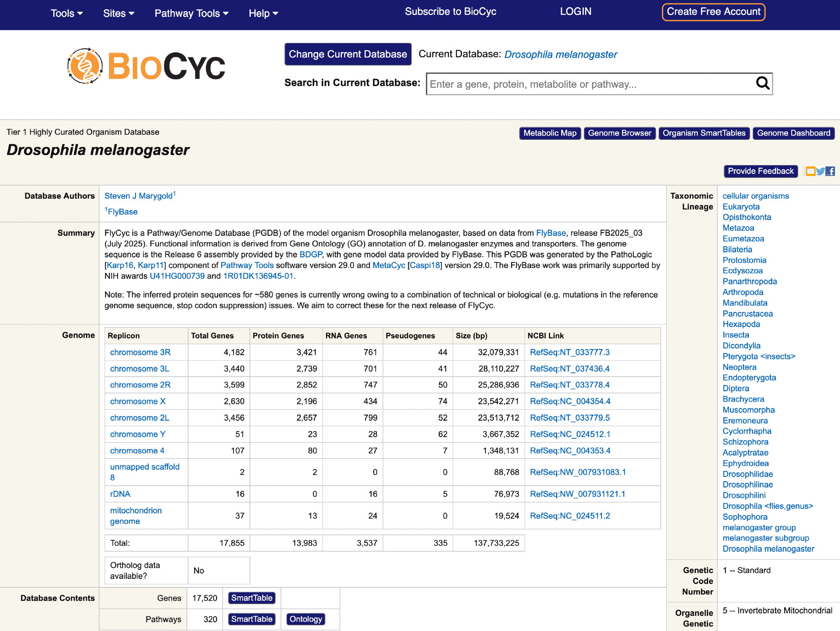Click Change Current Database button
This screenshot has height=631, width=840.
click(348, 54)
